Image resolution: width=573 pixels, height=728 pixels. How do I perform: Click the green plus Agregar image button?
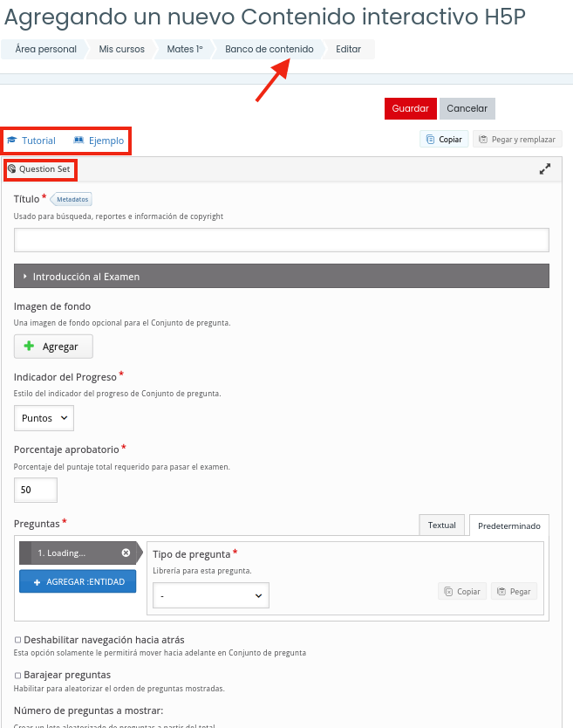tap(53, 347)
